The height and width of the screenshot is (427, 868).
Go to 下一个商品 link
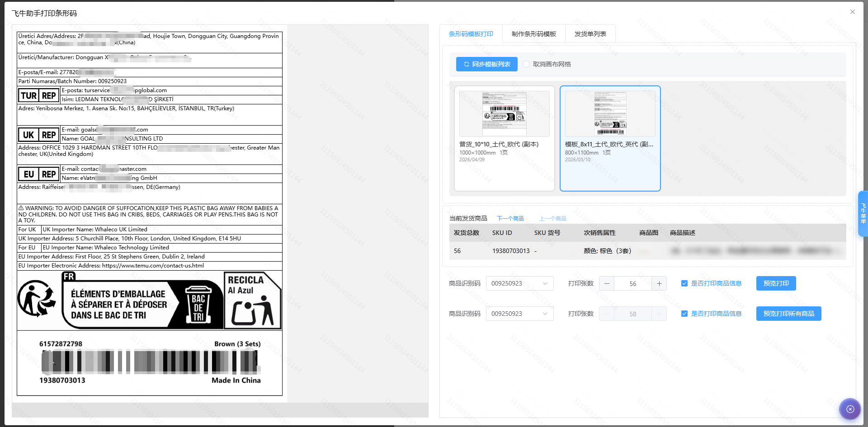(510, 219)
